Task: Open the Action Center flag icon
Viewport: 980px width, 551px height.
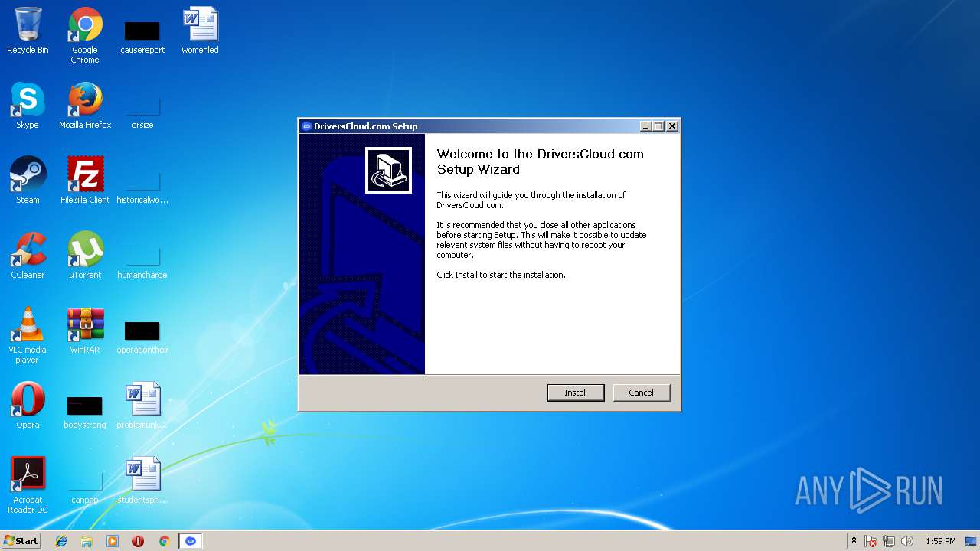Action: (x=871, y=542)
